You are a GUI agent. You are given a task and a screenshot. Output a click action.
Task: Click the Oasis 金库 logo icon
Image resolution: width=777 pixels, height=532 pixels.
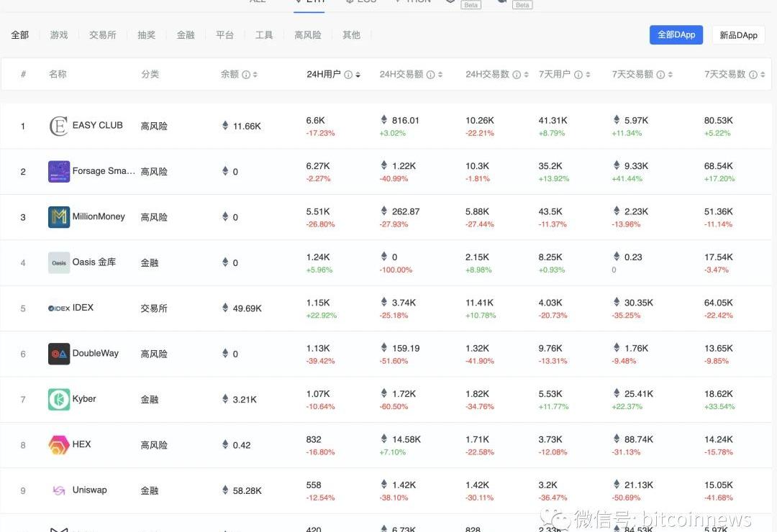59,262
